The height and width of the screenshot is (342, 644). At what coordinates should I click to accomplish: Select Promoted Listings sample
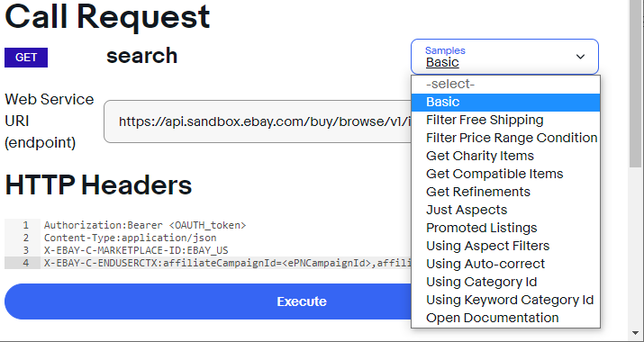pos(505,228)
